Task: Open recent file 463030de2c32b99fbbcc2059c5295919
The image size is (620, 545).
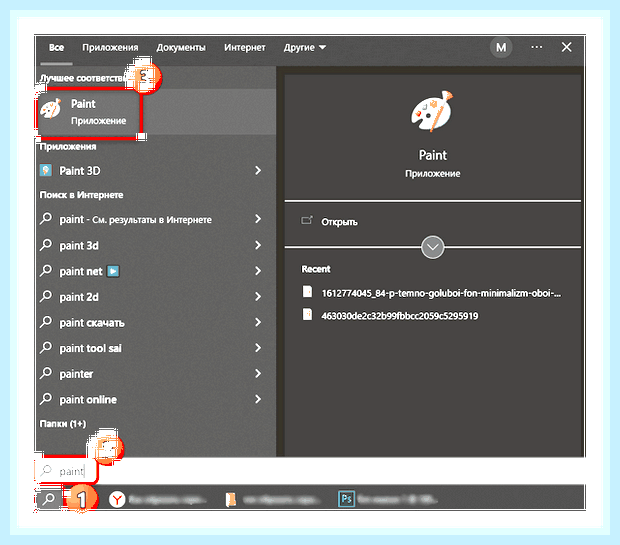Action: click(x=400, y=316)
